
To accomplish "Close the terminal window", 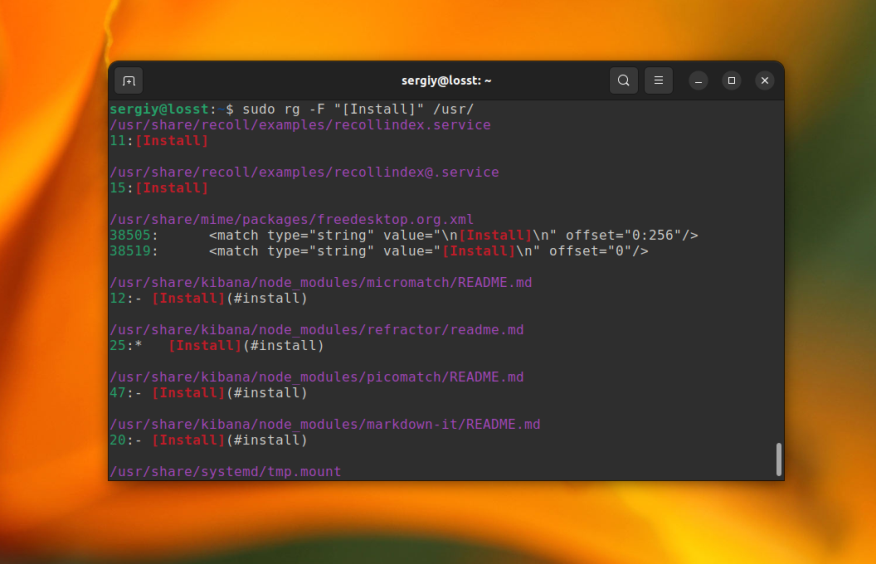I will [x=764, y=81].
